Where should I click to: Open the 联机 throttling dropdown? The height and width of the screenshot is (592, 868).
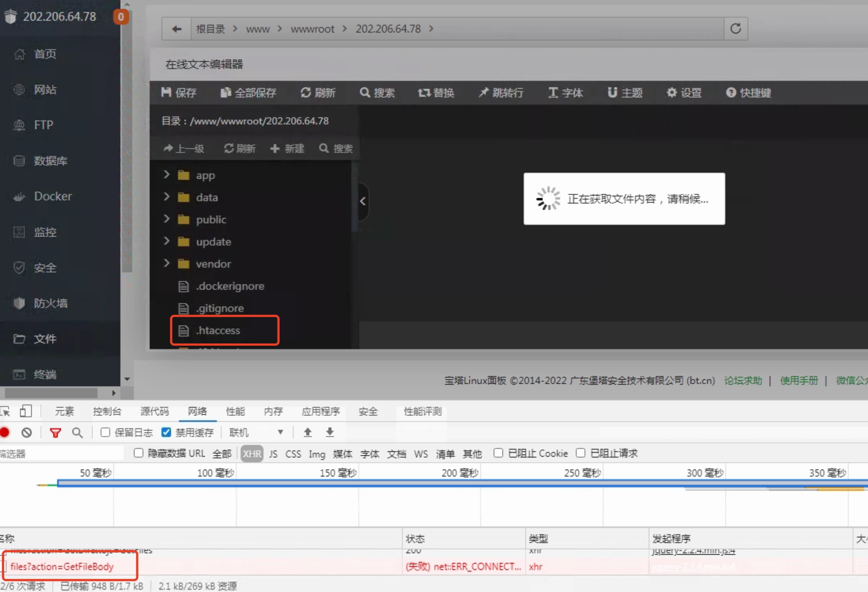coord(256,433)
